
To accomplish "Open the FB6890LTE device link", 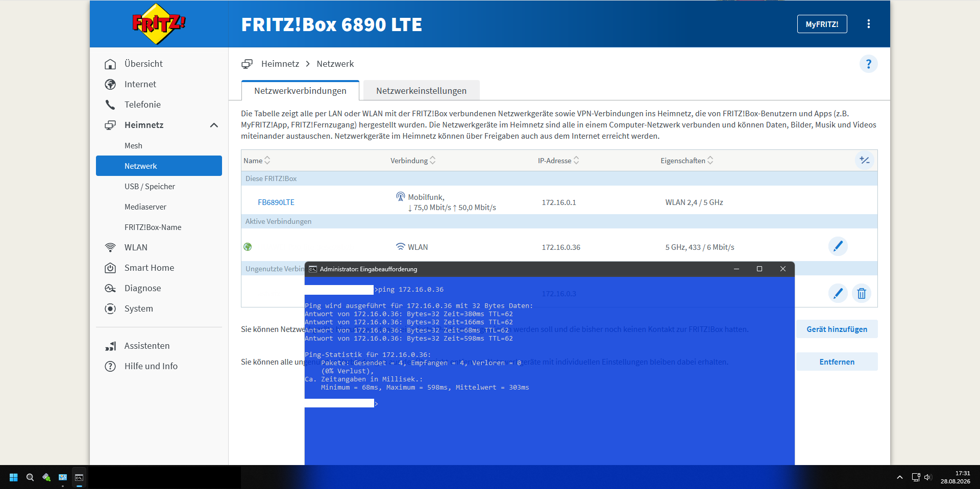I will pos(276,202).
